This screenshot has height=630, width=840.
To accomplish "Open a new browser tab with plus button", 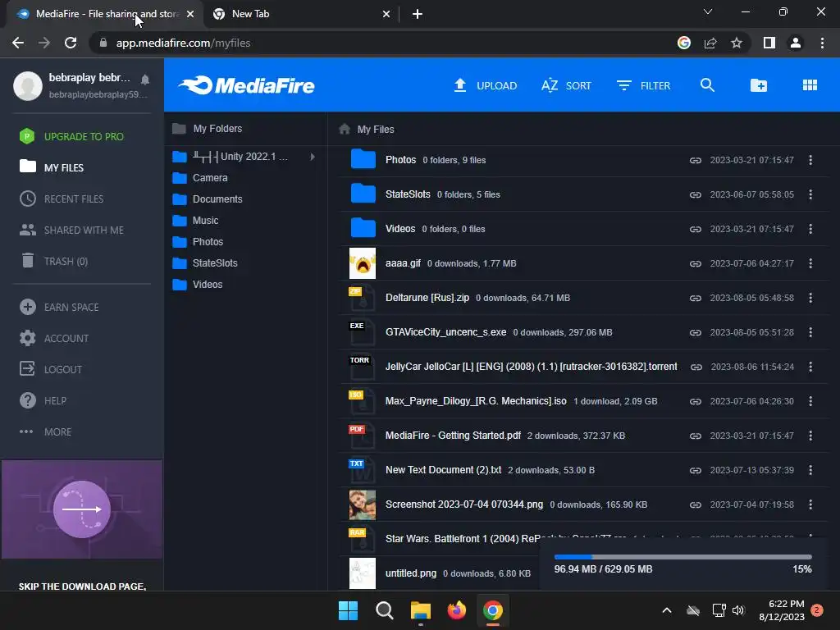I will click(418, 14).
